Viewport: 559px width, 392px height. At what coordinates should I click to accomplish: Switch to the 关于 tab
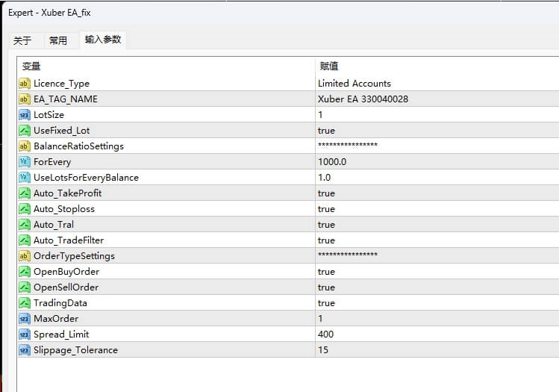tap(22, 40)
